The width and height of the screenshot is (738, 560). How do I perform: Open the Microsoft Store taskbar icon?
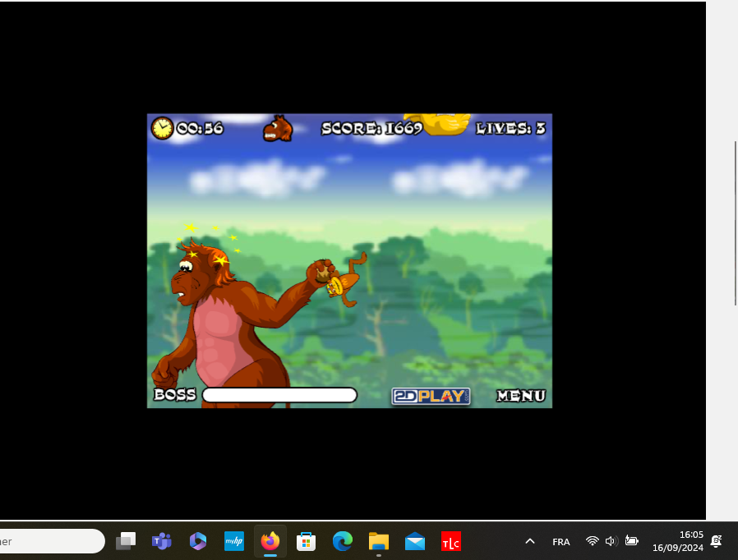pos(306,541)
